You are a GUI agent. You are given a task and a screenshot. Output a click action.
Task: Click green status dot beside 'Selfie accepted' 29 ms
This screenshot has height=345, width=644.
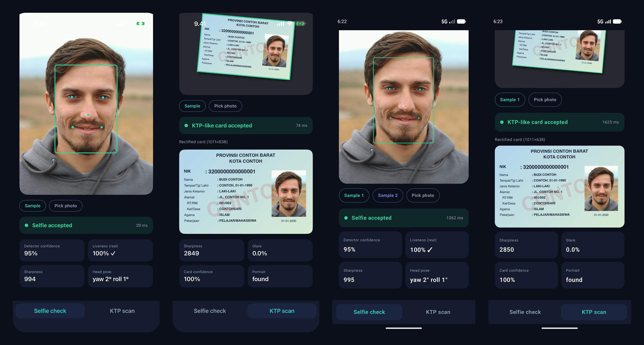tap(26, 225)
